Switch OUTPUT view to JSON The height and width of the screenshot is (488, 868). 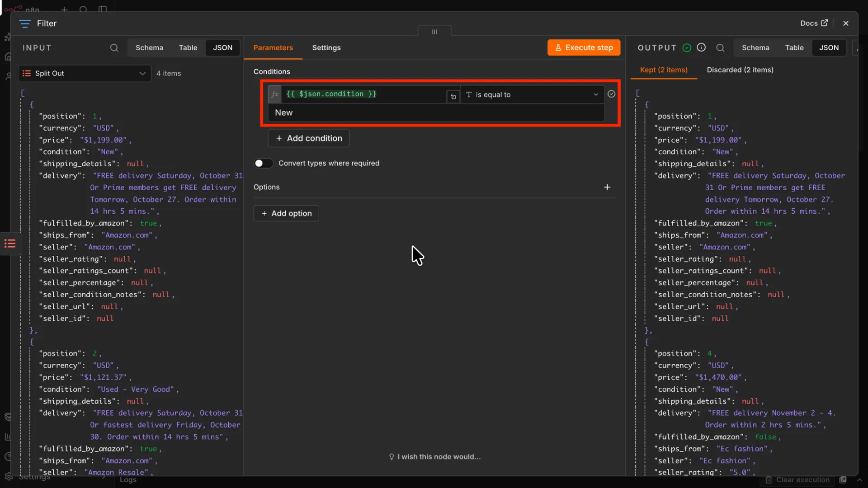tap(829, 48)
